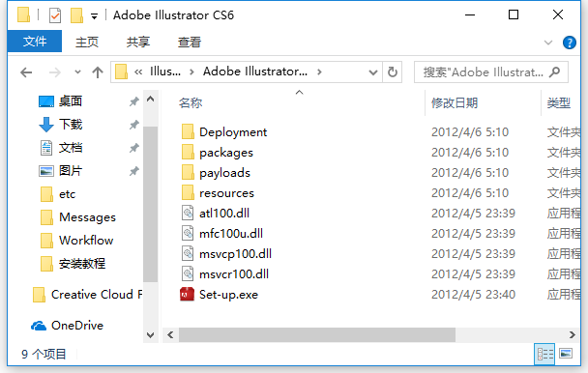588x373 pixels.
Task: Go up one folder level arrow
Action: pos(98,72)
